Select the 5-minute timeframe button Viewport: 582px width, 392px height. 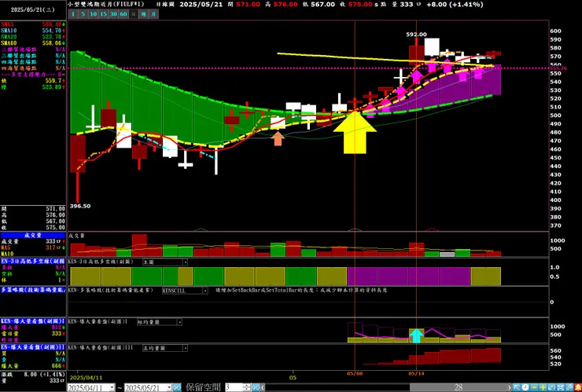(83, 14)
